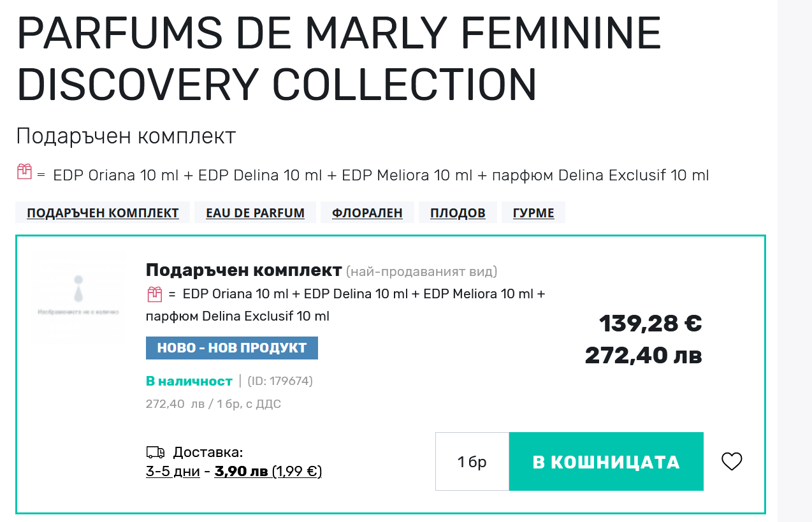This screenshot has width=812, height=522.
Task: Open the quantity selector showing 1 бр
Action: click(x=472, y=461)
